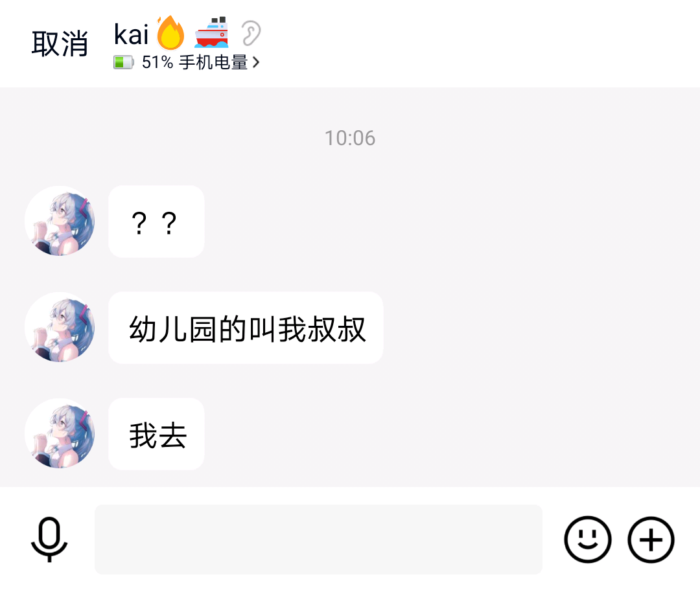Tap the green battery level icon
700x592 pixels.
pyautogui.click(x=124, y=62)
